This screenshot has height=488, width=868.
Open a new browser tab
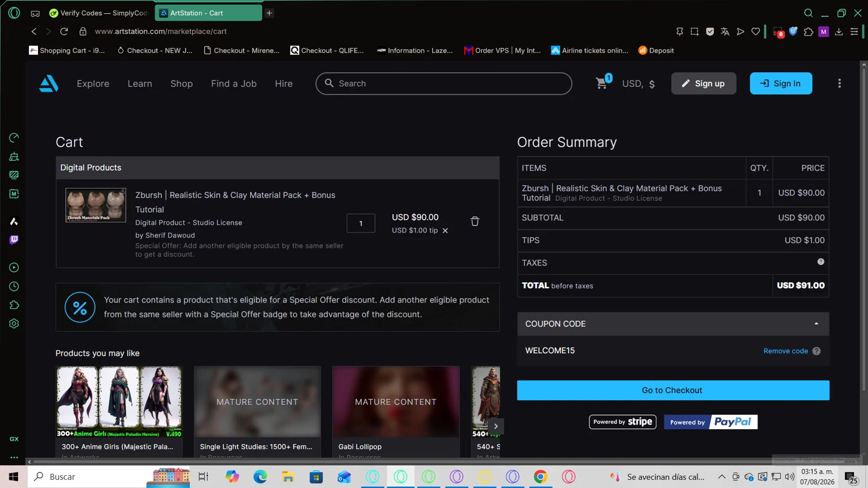point(269,13)
